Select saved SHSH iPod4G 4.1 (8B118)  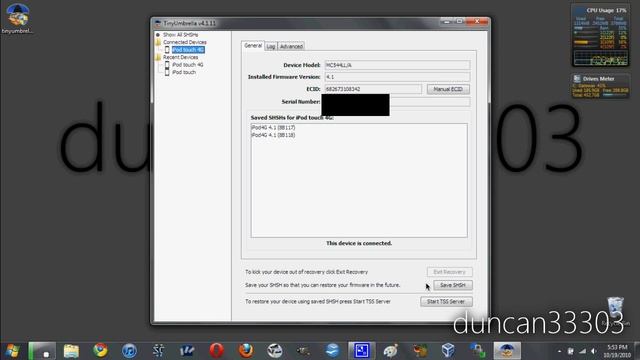[273, 135]
